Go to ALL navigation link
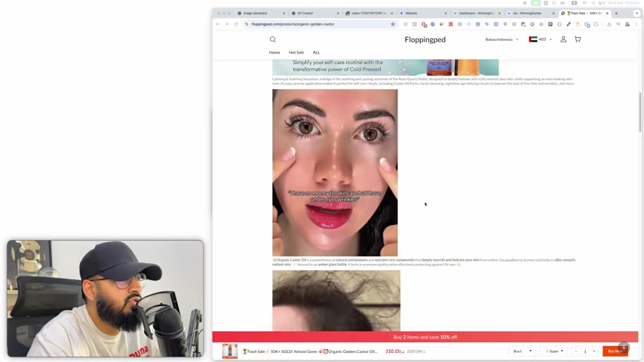This screenshot has height=362, width=644. [316, 53]
